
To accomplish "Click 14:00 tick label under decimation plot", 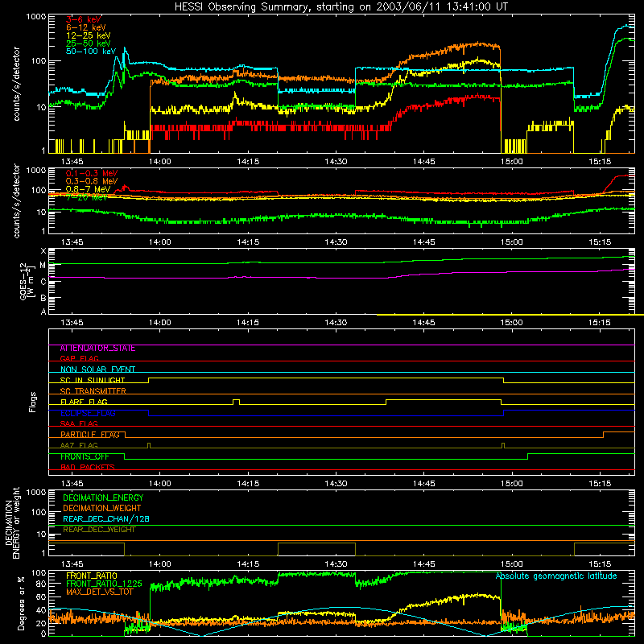I will pos(159,564).
